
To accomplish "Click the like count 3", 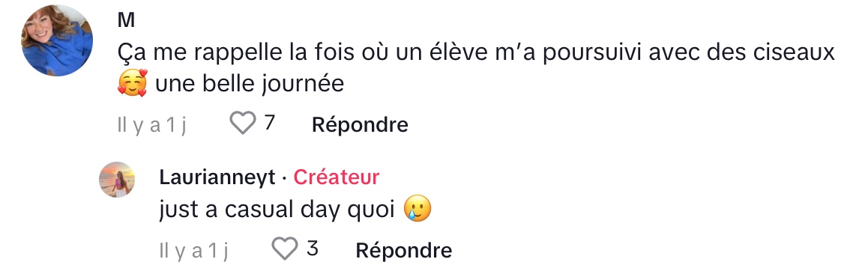I will (x=313, y=249).
